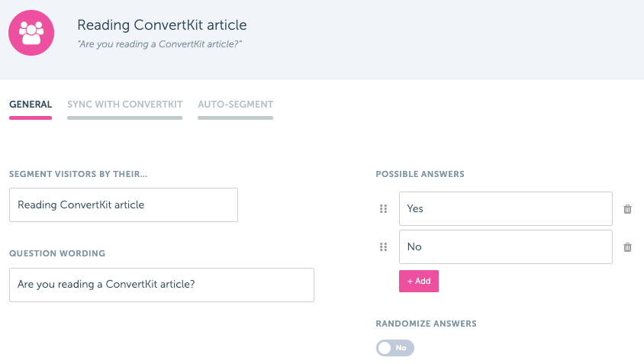Enable the Randomize Answers toggle
Screen dimensions: 644x364
point(394,348)
